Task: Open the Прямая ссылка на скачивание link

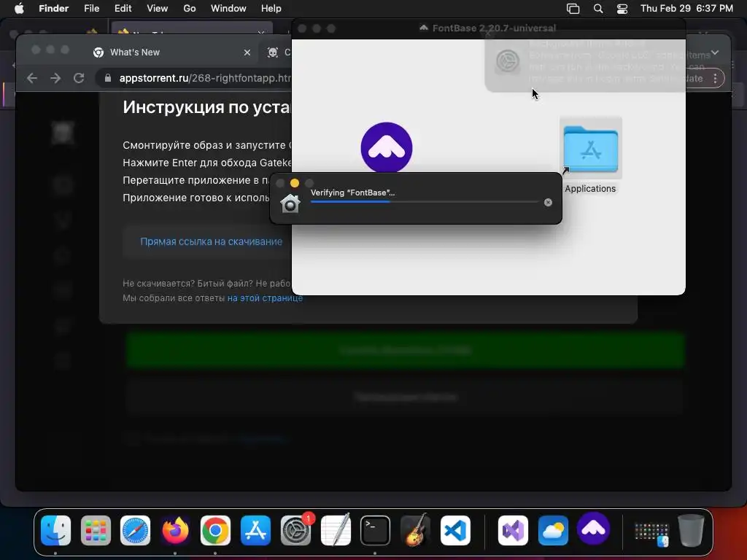Action: click(211, 241)
